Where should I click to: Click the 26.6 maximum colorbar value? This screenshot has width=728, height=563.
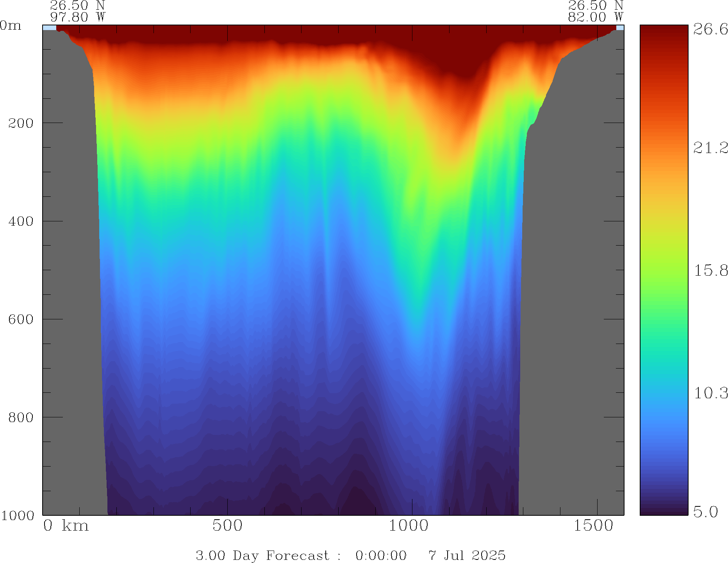[710, 29]
